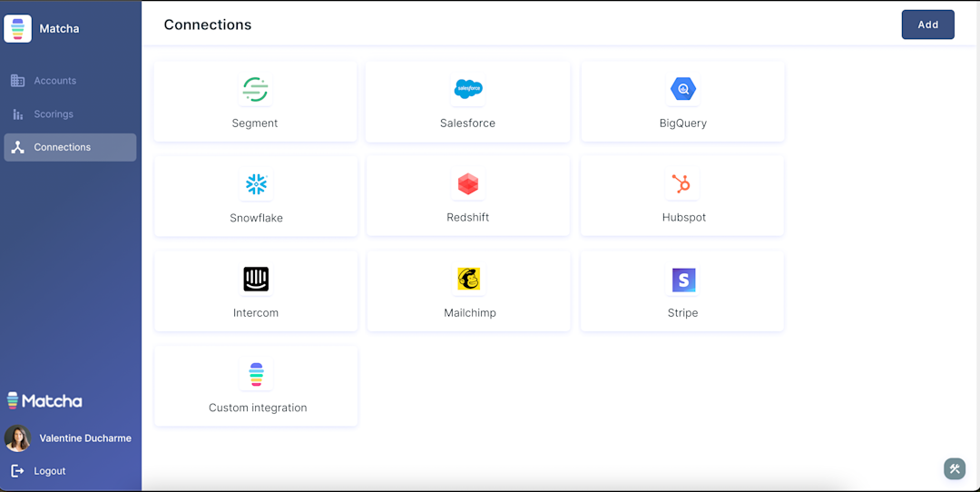The height and width of the screenshot is (492, 980).
Task: Click the BigQuery label text
Action: point(683,123)
